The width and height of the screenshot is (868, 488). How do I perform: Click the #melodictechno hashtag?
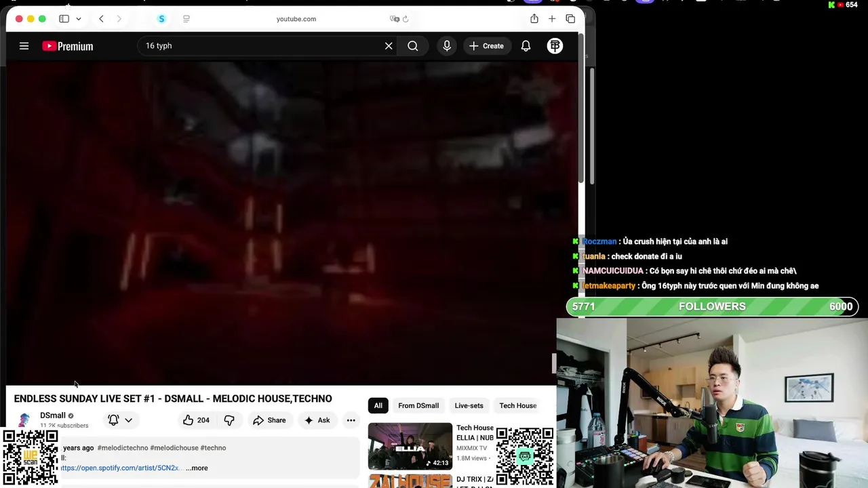[123, 448]
